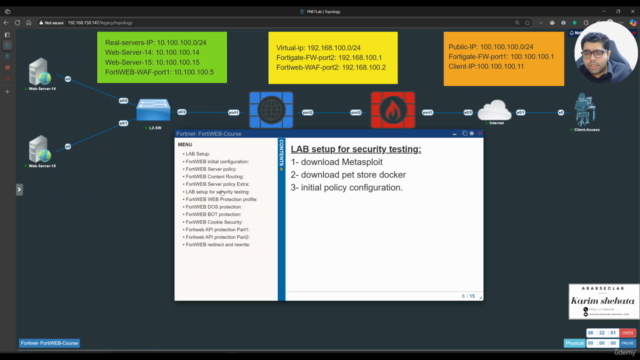Open 'Fortiweb API protection Part2:' entry

click(218, 237)
